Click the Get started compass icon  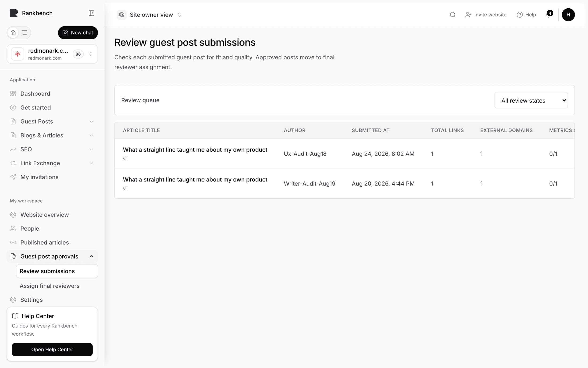pyautogui.click(x=13, y=108)
